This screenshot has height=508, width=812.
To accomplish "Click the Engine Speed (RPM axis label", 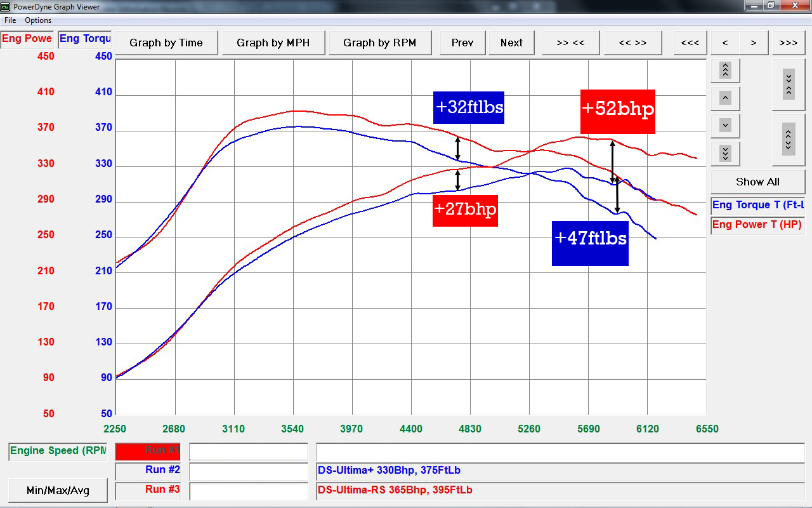I will pyautogui.click(x=58, y=451).
